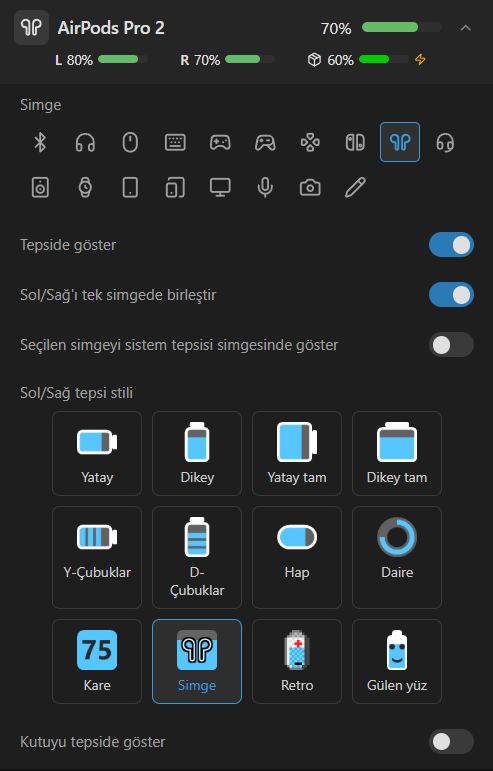Pick the desktop monitor icon
Viewport: 493px width, 771px height.
[220, 187]
